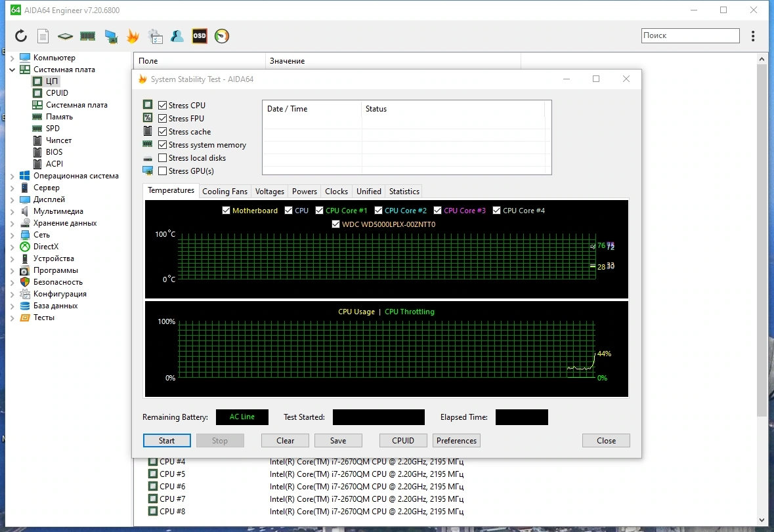Screen dimensions: 774x532
Task: Switch to the Cooling Fans tab
Action: 225,192
